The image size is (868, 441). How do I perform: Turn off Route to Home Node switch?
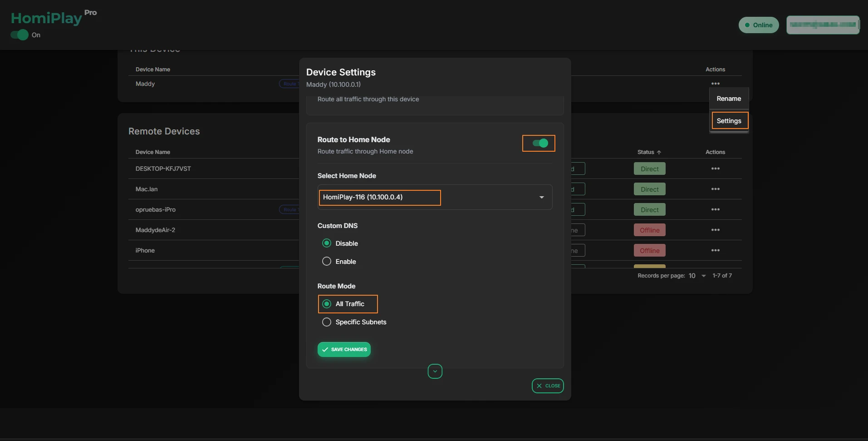tap(540, 143)
